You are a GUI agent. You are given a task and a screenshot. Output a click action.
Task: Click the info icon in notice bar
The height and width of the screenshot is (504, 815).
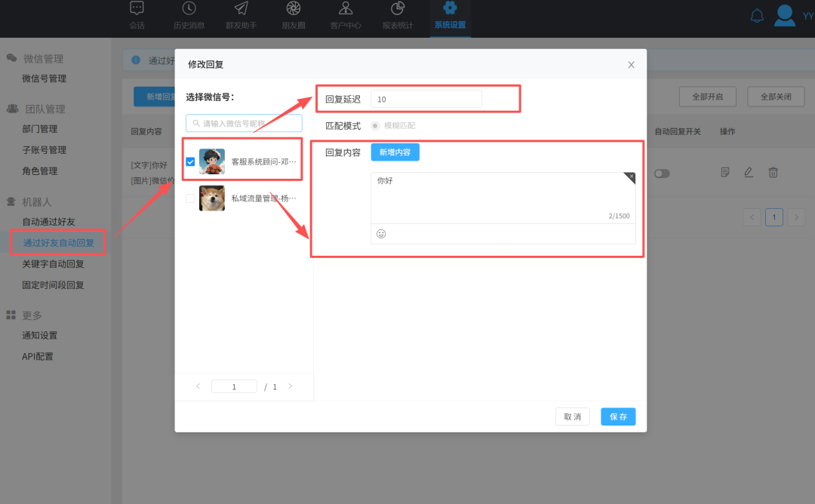[x=136, y=60]
